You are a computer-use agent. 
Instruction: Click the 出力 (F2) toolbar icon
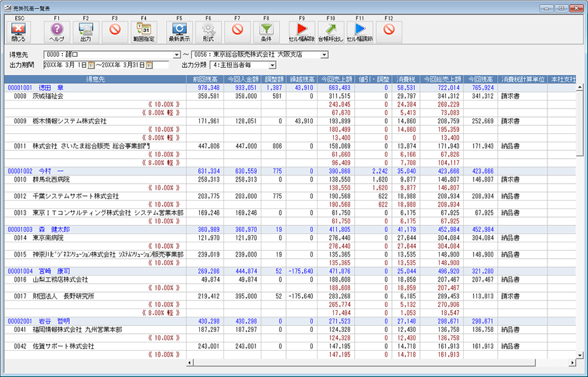click(86, 32)
